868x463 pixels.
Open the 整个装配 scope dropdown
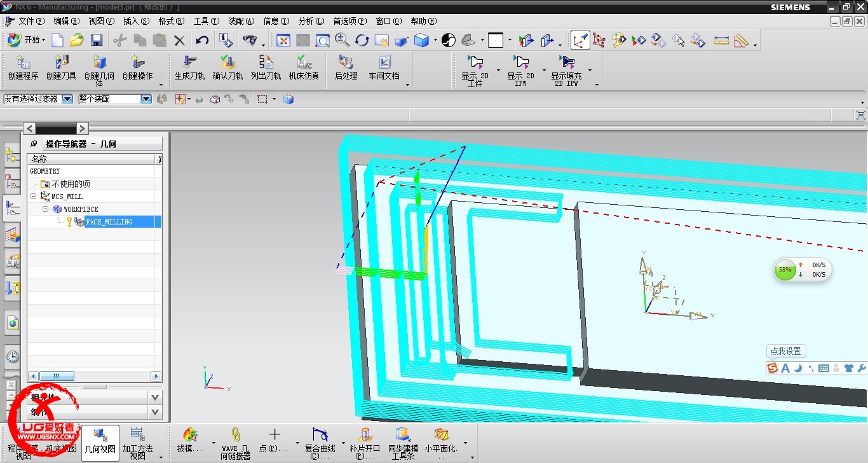coord(146,99)
